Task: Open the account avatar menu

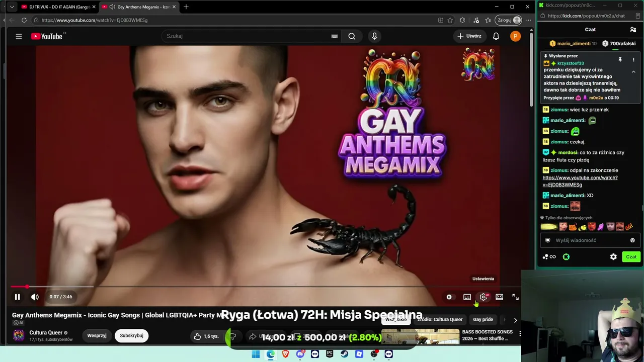Action: [x=515, y=36]
